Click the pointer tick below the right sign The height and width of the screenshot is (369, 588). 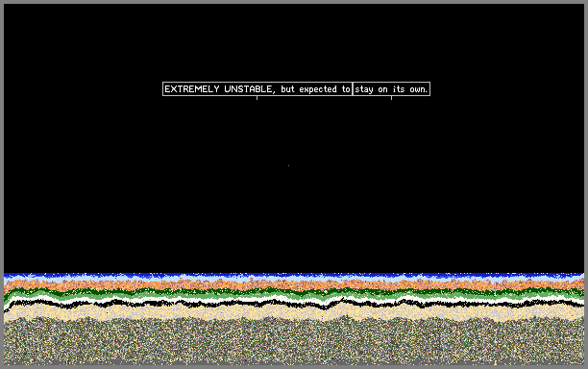coord(391,98)
